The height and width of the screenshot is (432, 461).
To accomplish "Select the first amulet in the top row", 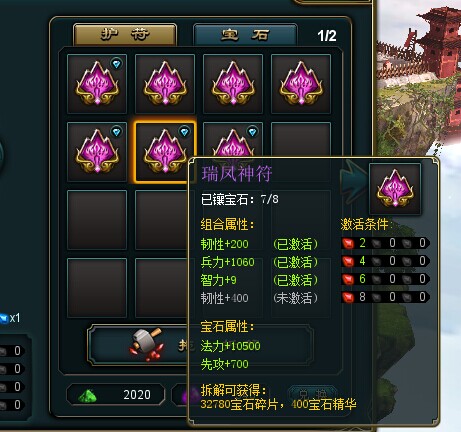I will pyautogui.click(x=97, y=84).
